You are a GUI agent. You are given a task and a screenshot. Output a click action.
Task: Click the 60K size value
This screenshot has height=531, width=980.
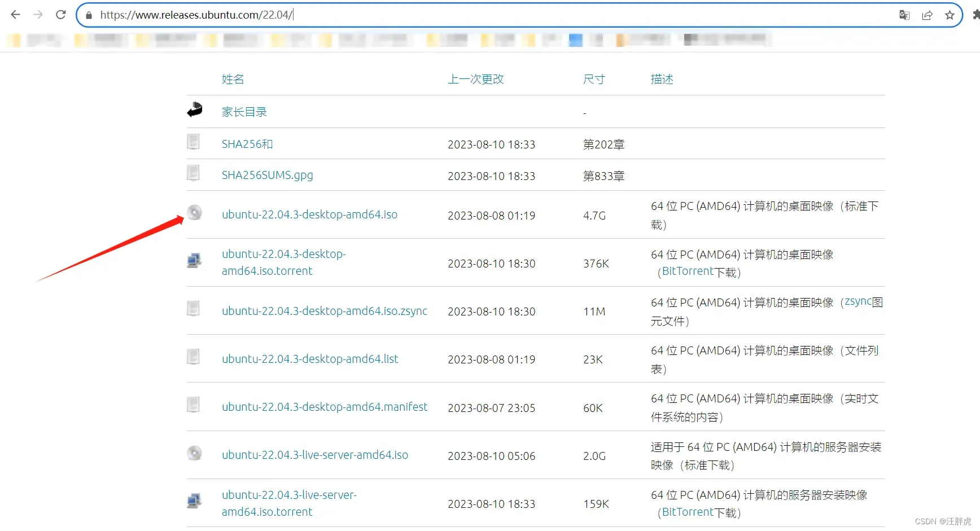coord(593,408)
